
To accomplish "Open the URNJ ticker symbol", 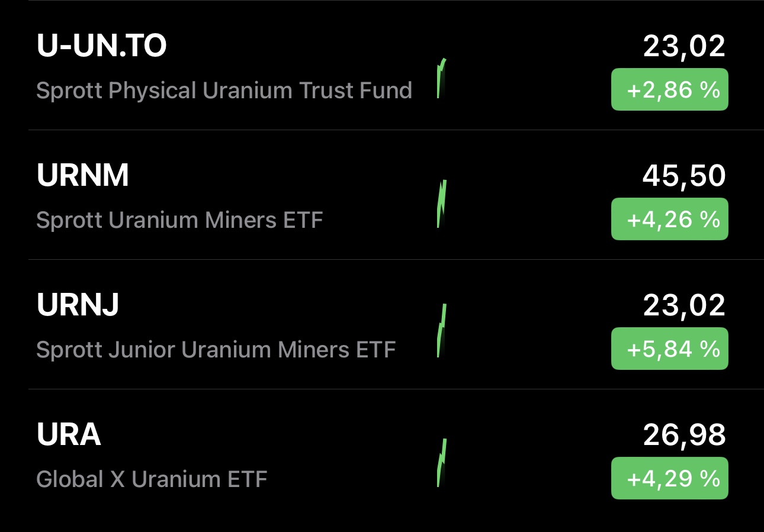I will coord(78,305).
